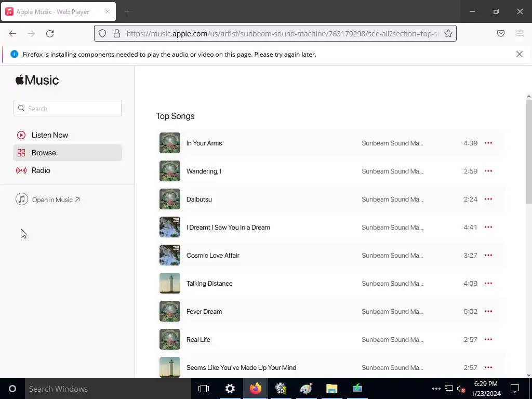Select Browse in sidebar
The height and width of the screenshot is (399, 532).
(x=67, y=153)
